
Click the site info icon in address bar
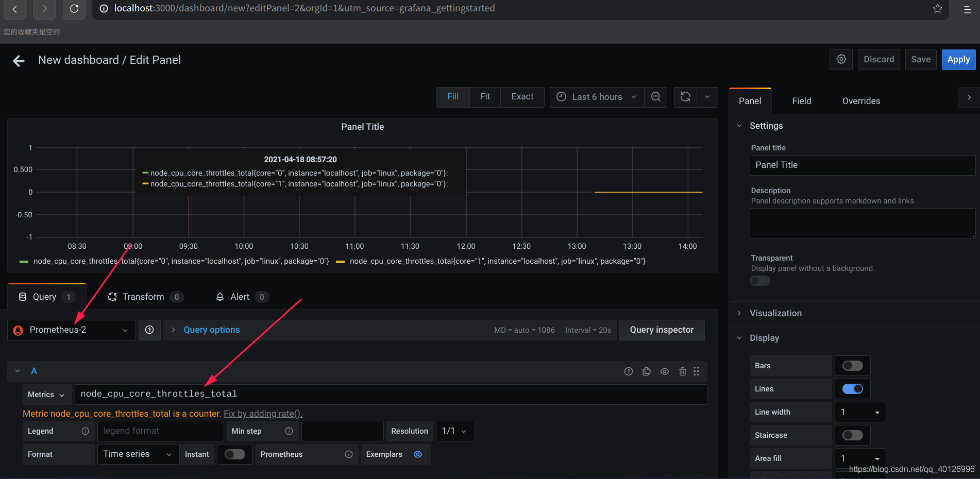click(104, 9)
